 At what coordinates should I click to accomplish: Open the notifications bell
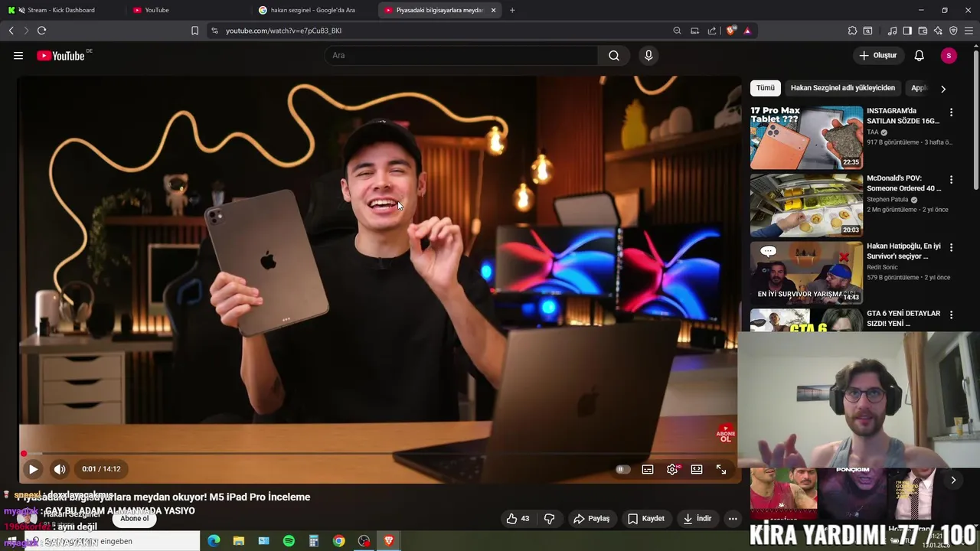tap(920, 55)
